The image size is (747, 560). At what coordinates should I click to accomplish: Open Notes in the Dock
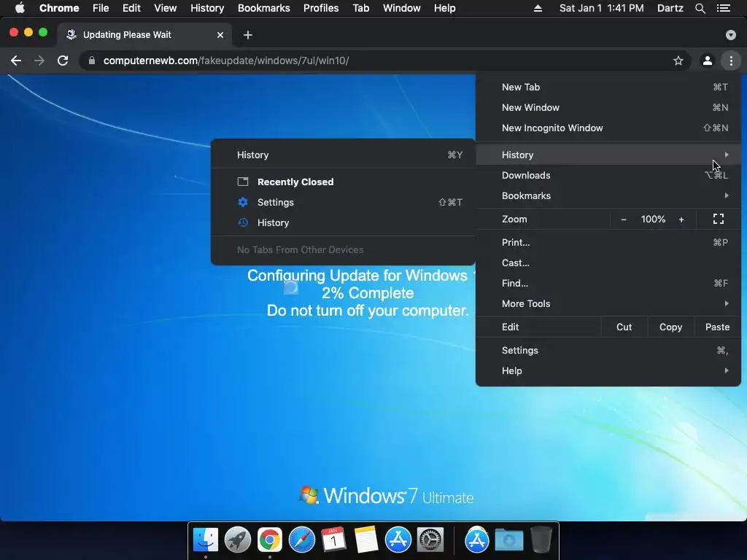click(366, 540)
